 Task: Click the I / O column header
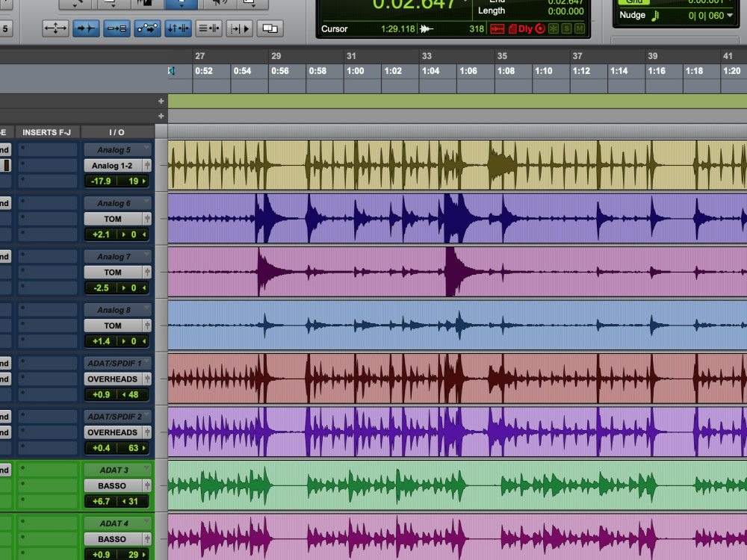pyautogui.click(x=117, y=132)
